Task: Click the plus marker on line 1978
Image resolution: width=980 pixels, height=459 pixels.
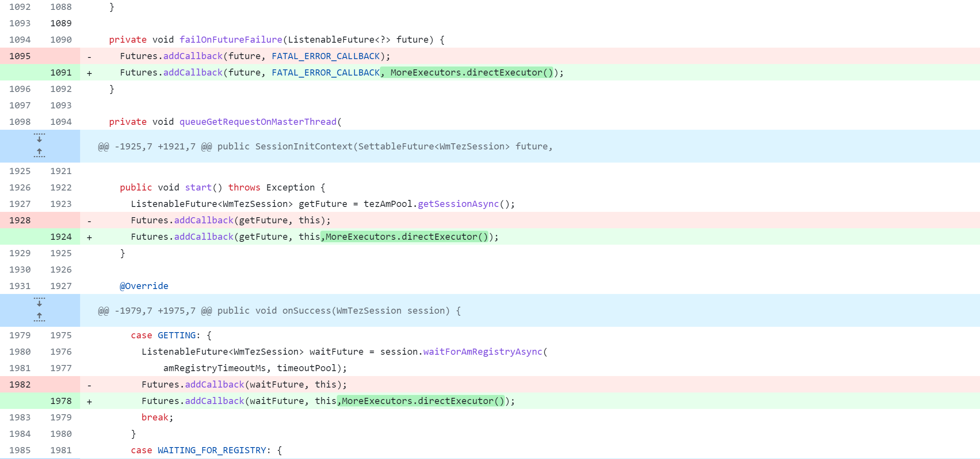Action: [89, 402]
